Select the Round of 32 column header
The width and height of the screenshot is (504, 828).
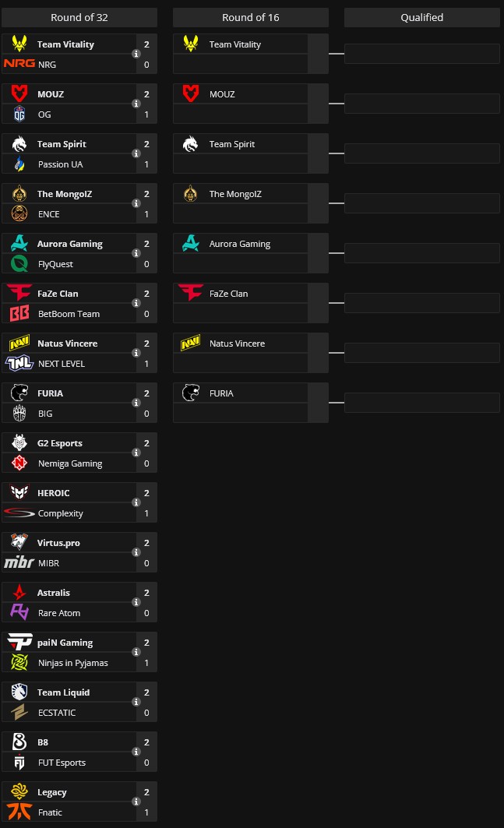pos(79,17)
